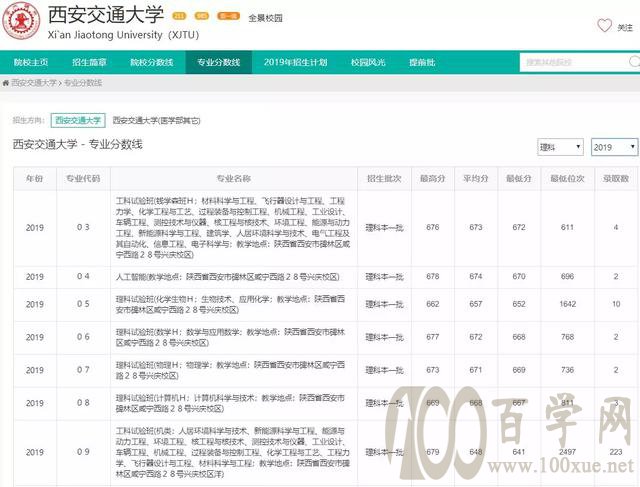640x487 pixels.
Task: Click major code 08 cell
Action: tap(83, 403)
